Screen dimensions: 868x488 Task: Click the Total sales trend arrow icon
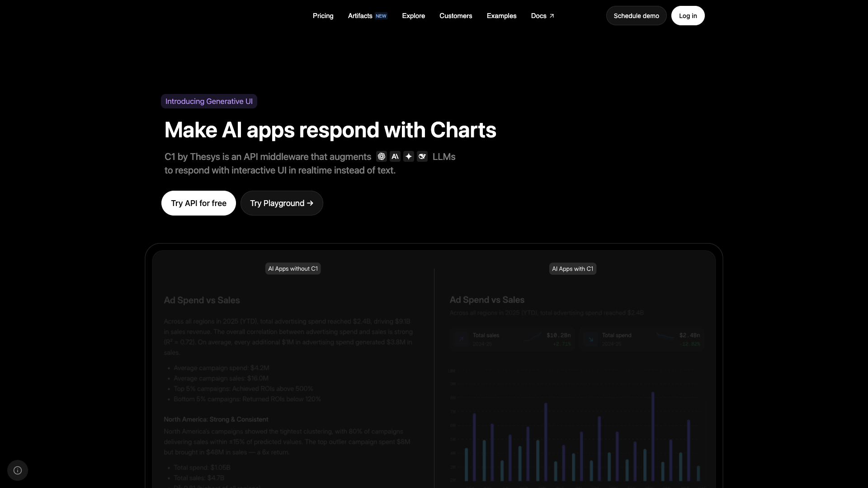[x=461, y=339]
